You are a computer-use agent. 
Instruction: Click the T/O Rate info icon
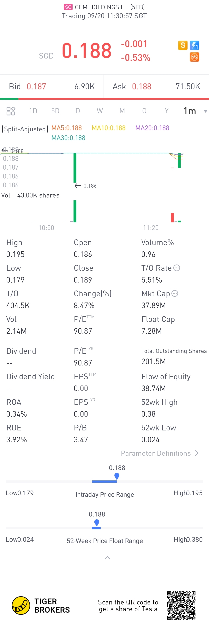(x=176, y=268)
